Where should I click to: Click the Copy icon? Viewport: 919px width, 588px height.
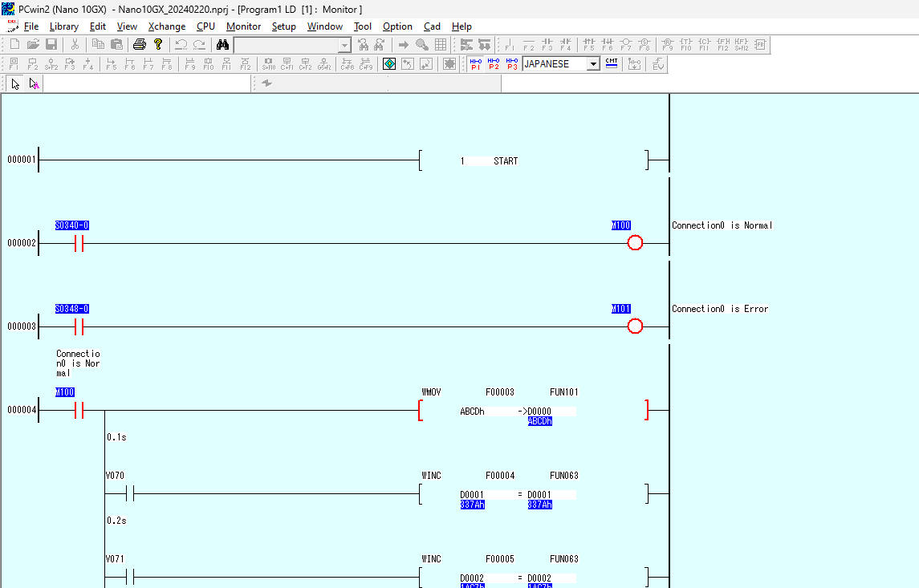98,44
